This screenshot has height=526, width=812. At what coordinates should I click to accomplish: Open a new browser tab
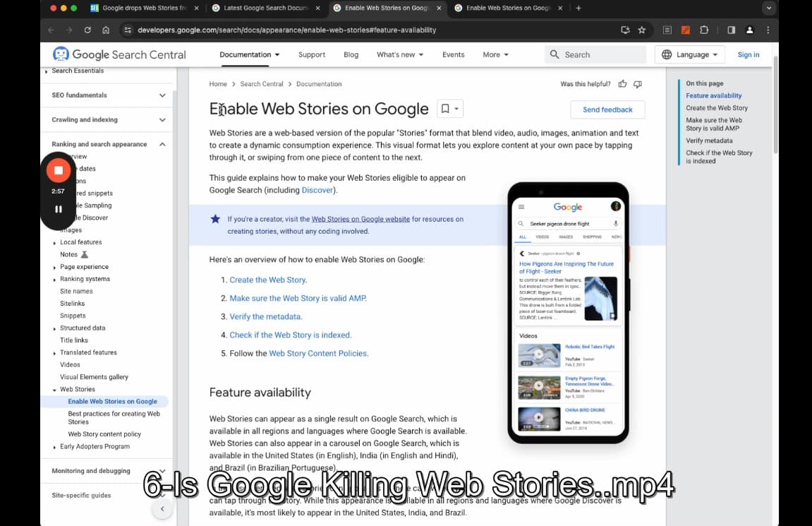pos(578,8)
